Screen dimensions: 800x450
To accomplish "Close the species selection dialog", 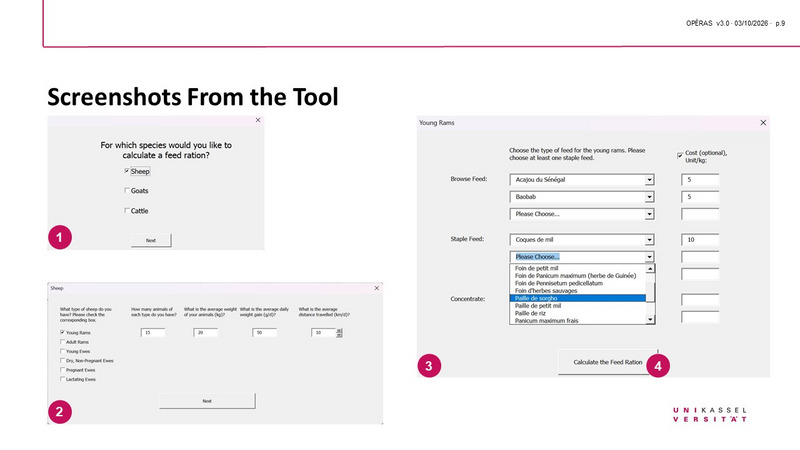I will (258, 120).
